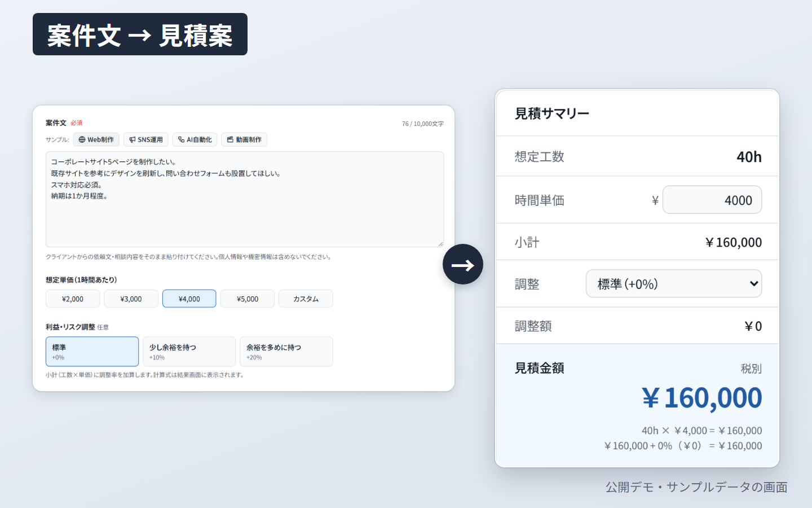The width and height of the screenshot is (812, 508).
Task: Click the 調整額 value ¥0
Action: point(753,326)
